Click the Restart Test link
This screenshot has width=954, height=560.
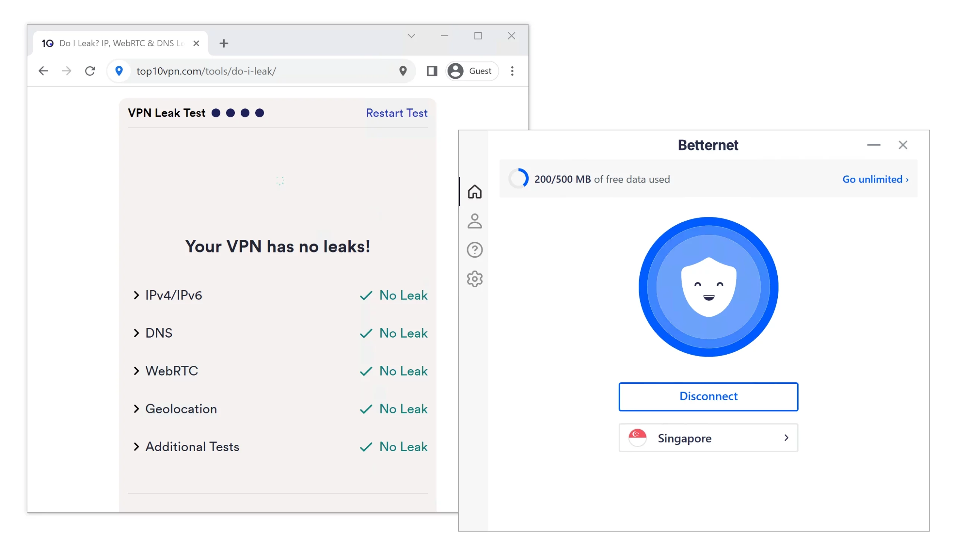coord(397,113)
